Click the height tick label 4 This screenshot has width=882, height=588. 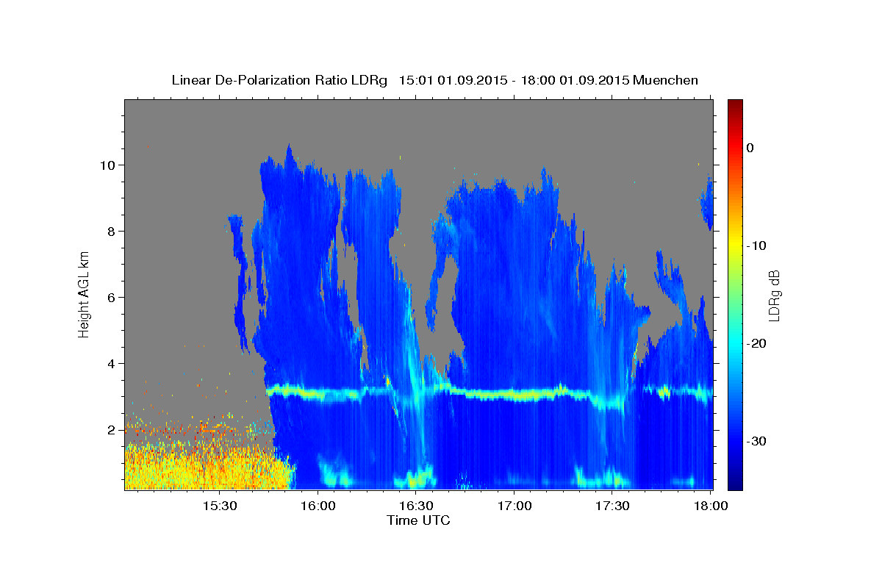(x=112, y=363)
